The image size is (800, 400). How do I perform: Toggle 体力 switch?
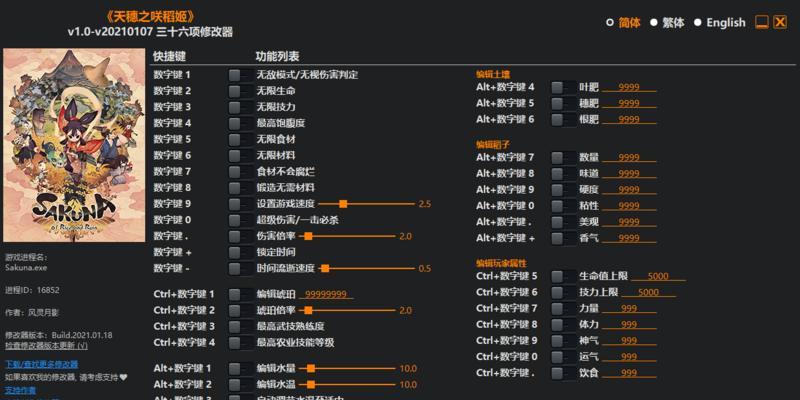point(563,324)
